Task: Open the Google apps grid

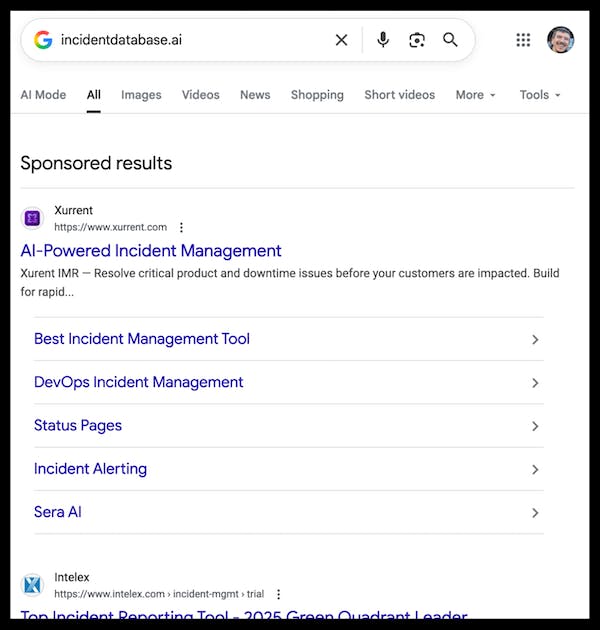Action: point(523,40)
